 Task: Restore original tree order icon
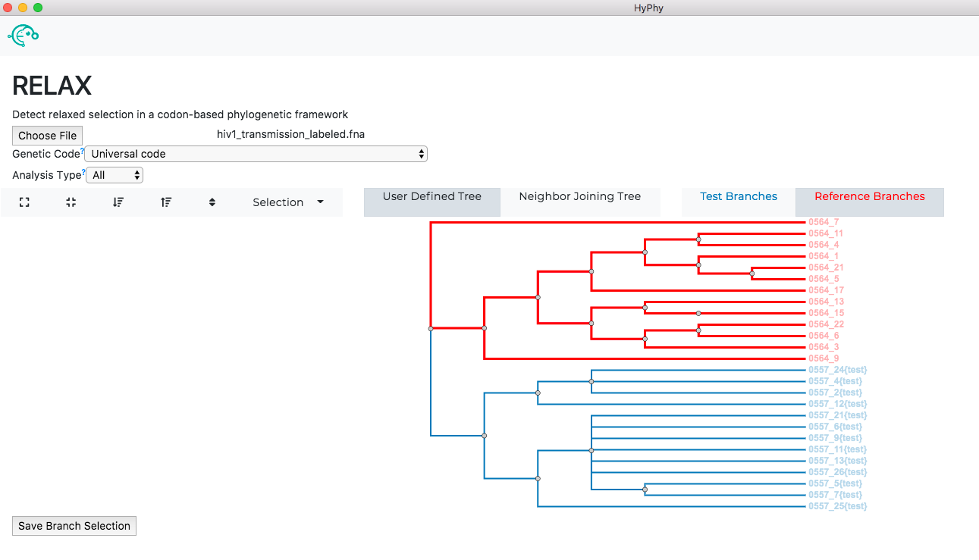[212, 202]
